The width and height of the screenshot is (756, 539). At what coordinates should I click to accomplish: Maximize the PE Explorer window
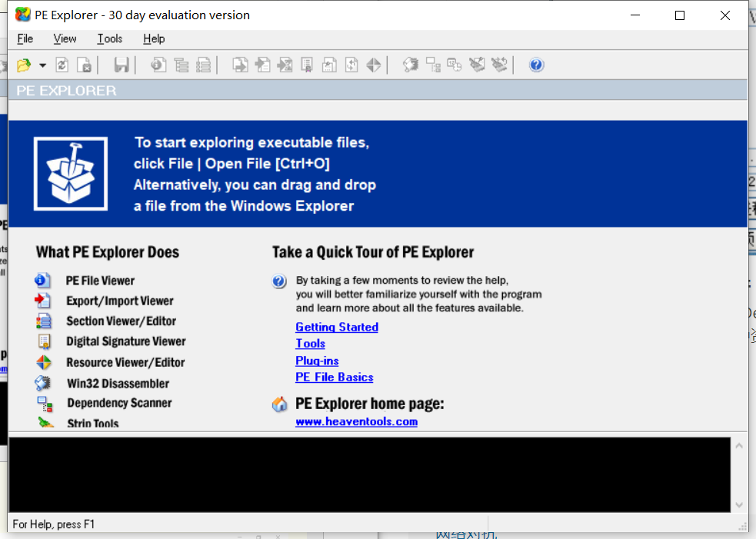[x=680, y=15]
